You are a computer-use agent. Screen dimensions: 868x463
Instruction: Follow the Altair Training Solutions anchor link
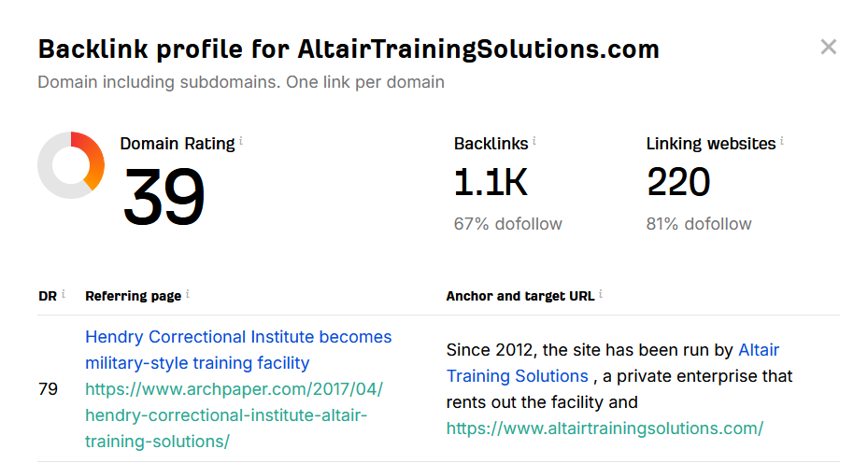click(x=613, y=363)
